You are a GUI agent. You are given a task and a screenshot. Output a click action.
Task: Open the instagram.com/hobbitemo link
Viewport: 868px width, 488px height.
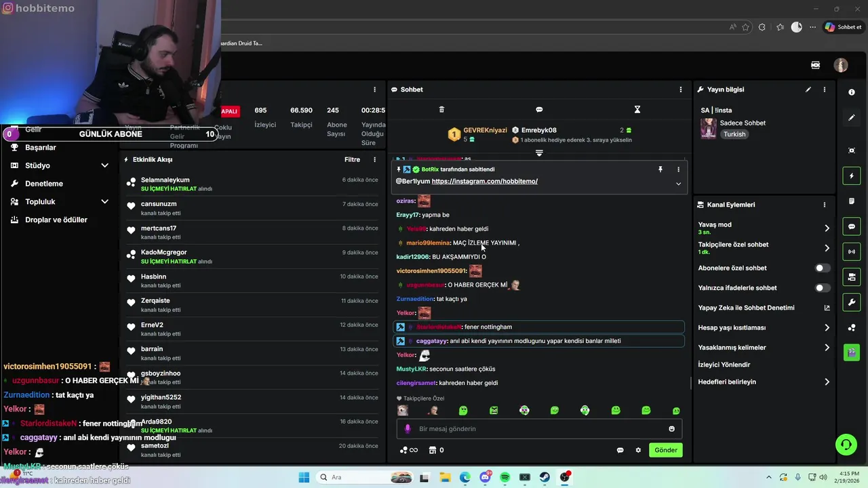click(x=485, y=182)
